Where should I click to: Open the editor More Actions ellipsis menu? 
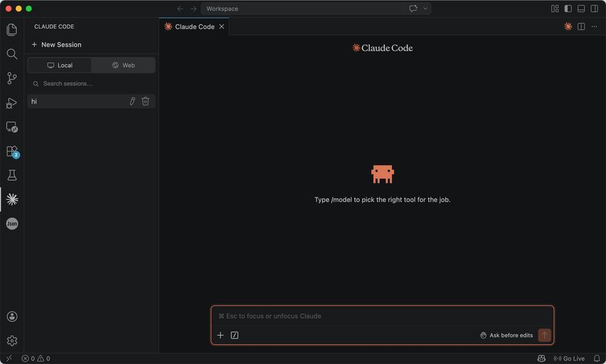[x=594, y=27]
